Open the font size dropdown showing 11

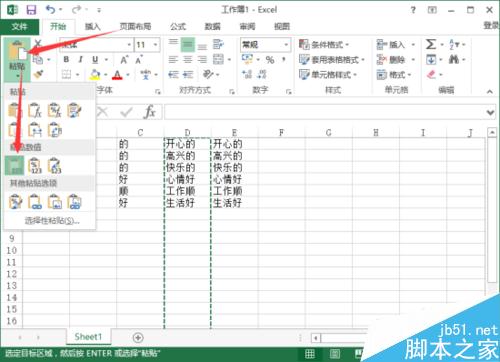click(x=155, y=45)
